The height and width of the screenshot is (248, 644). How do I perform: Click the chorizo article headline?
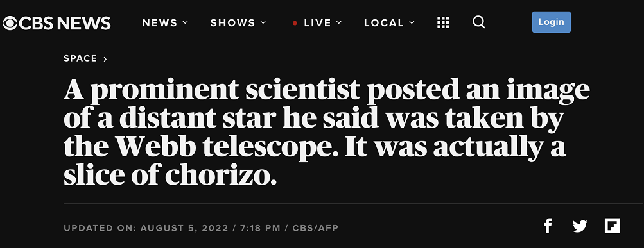[x=327, y=131]
